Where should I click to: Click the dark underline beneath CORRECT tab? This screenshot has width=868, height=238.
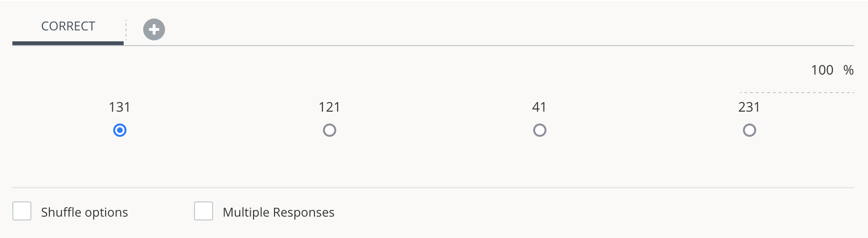tap(68, 43)
